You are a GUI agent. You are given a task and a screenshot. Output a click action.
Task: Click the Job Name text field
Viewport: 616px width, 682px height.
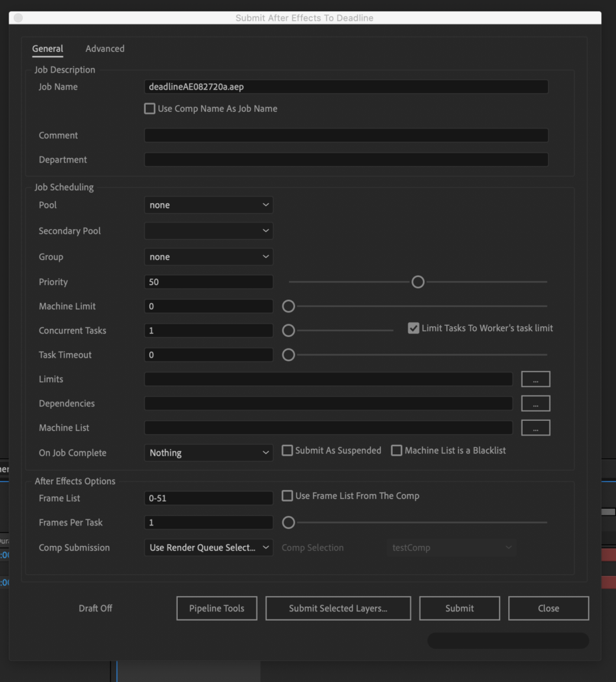[346, 87]
